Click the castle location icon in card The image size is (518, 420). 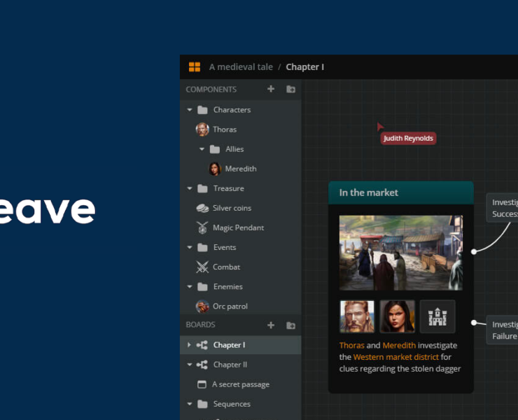tap(437, 316)
